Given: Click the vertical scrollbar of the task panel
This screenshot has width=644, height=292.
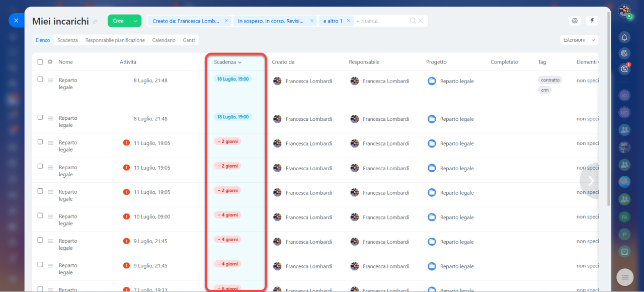Looking at the screenshot, I should pos(609,108).
